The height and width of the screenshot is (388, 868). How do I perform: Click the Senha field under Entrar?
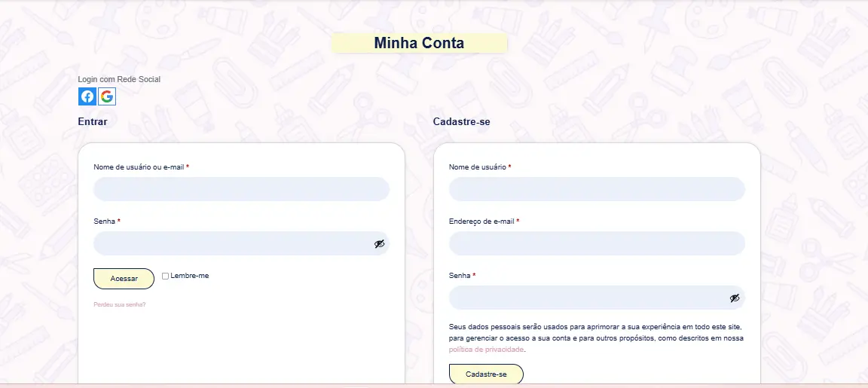(x=230, y=243)
